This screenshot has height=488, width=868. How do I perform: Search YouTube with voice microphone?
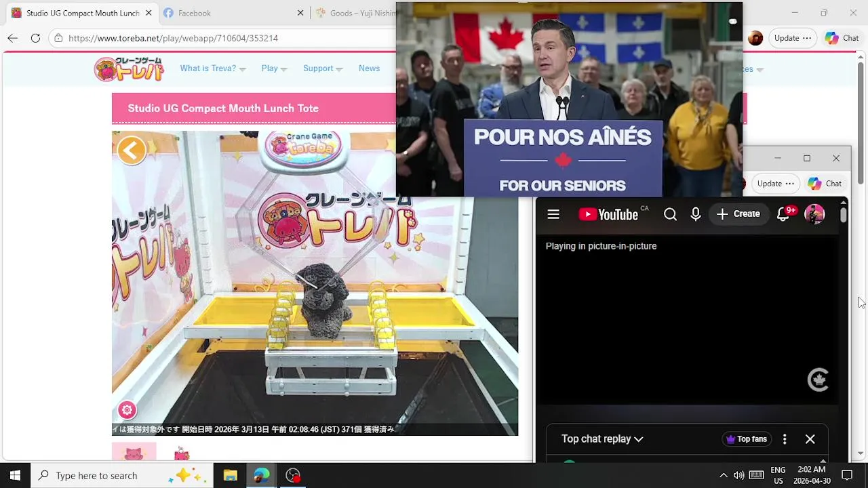[695, 214]
